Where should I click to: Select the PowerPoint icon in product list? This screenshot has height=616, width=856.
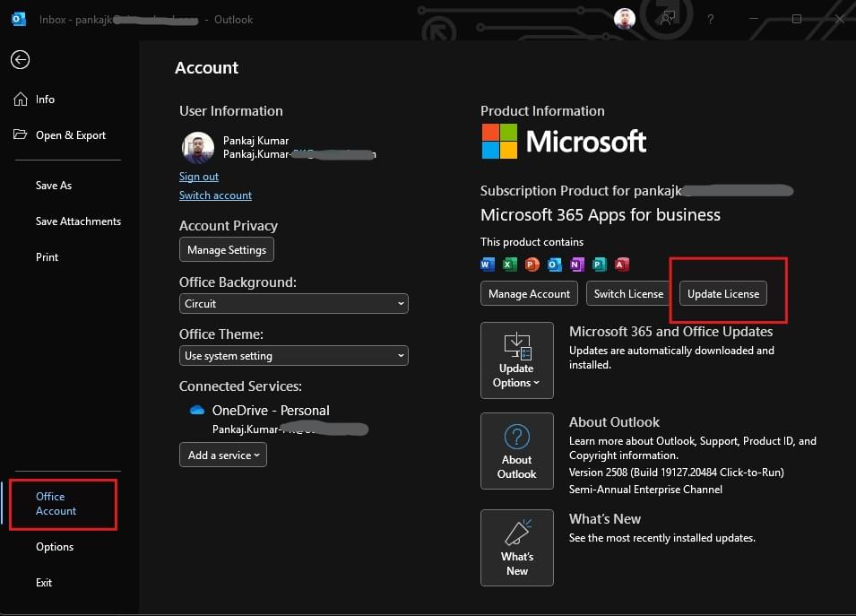(531, 265)
